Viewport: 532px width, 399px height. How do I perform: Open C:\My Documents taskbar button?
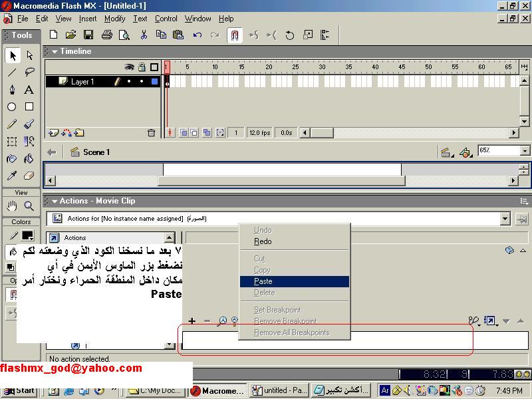[157, 390]
